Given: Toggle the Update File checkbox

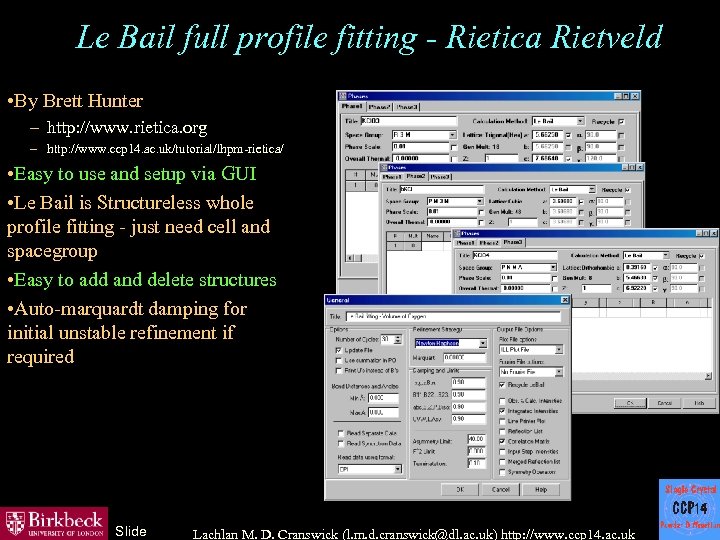Looking at the screenshot, I should pyautogui.click(x=339, y=350).
